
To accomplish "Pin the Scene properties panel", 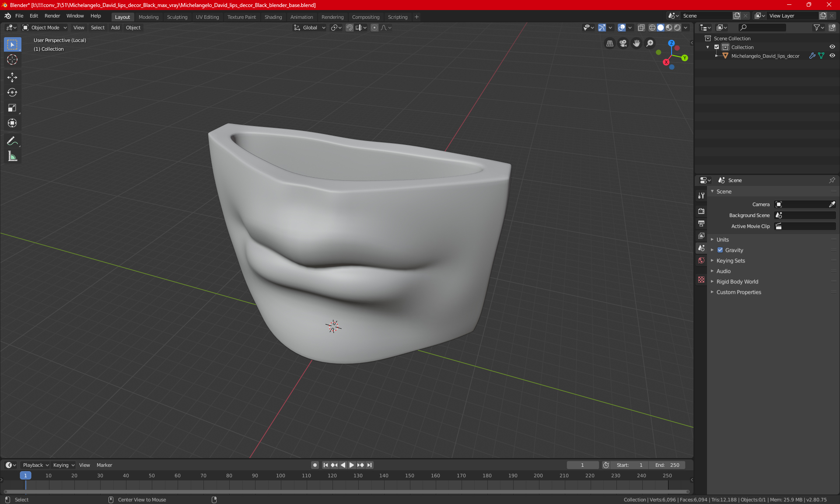I will click(x=832, y=180).
